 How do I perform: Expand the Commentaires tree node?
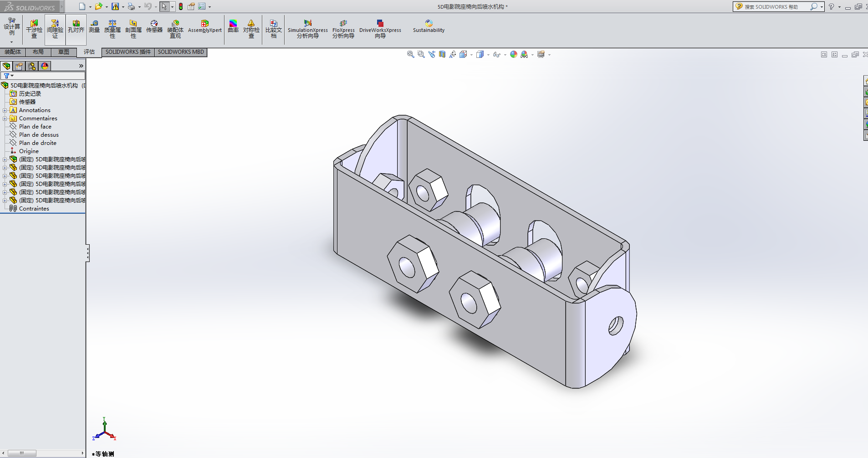[5, 118]
